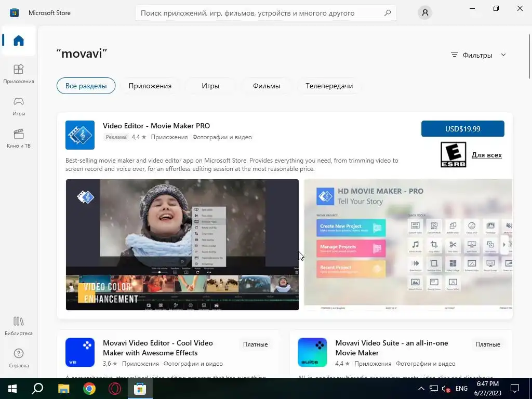Image resolution: width=532 pixels, height=399 pixels.
Task: Open the Home section in sidebar
Action: pos(19,41)
